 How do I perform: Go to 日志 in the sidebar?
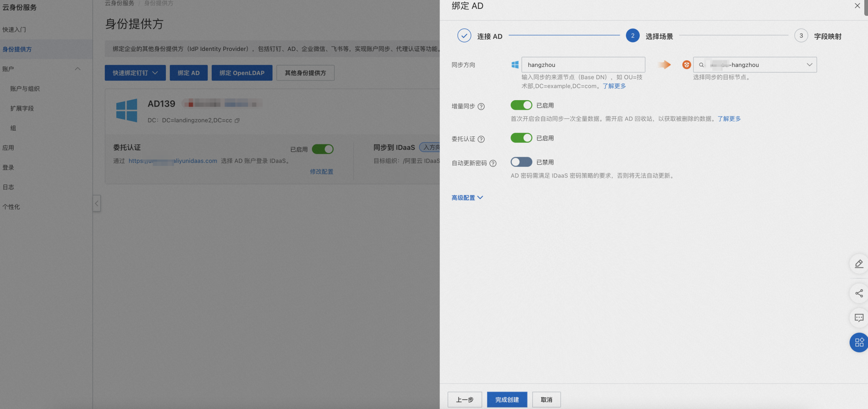[8, 187]
